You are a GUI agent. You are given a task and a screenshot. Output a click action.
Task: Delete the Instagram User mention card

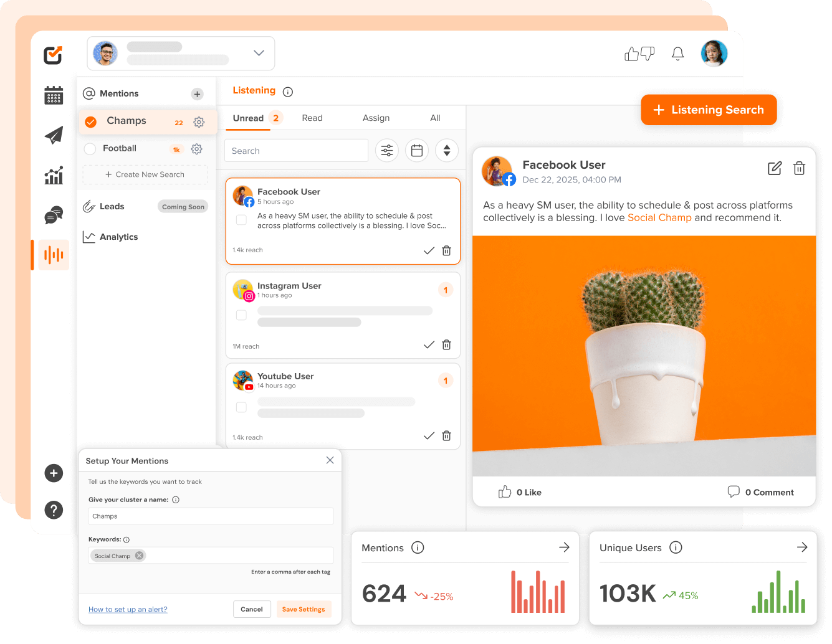(446, 344)
